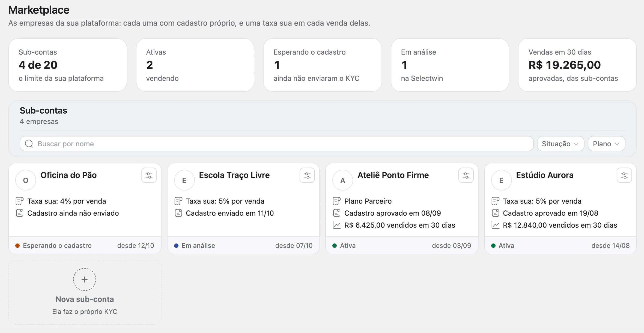
Task: Open settings icon for Estúdio Aurora
Action: [x=624, y=175]
